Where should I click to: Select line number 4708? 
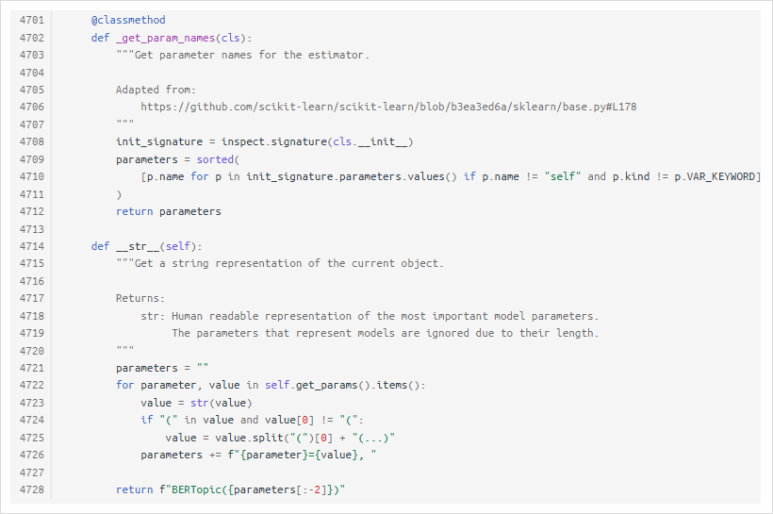[x=32, y=142]
